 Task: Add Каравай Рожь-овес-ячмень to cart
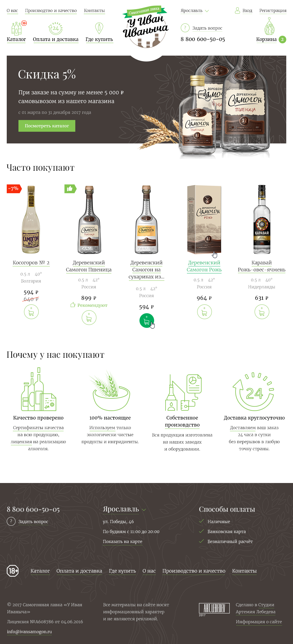coord(262,312)
